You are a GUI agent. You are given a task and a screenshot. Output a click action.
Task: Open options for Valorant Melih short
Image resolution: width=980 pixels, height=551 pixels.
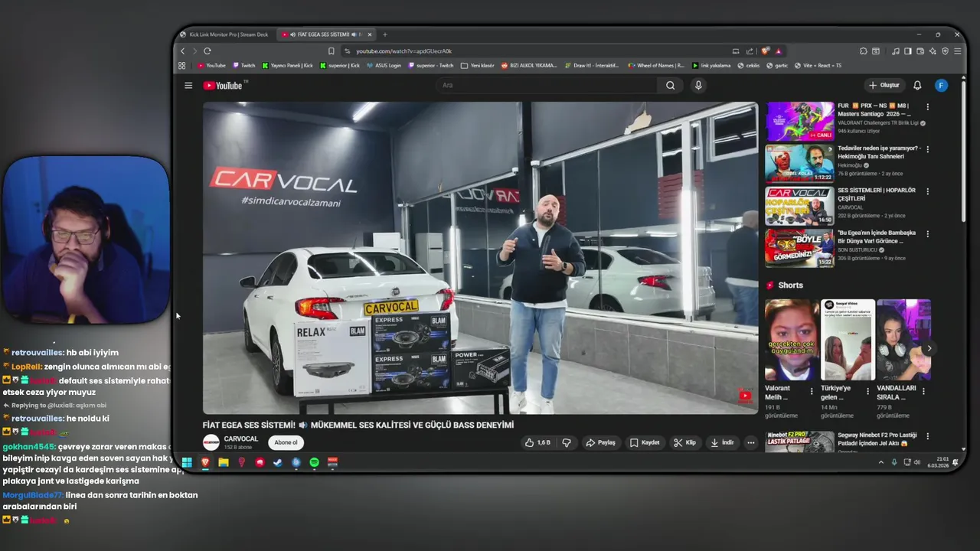click(x=812, y=391)
